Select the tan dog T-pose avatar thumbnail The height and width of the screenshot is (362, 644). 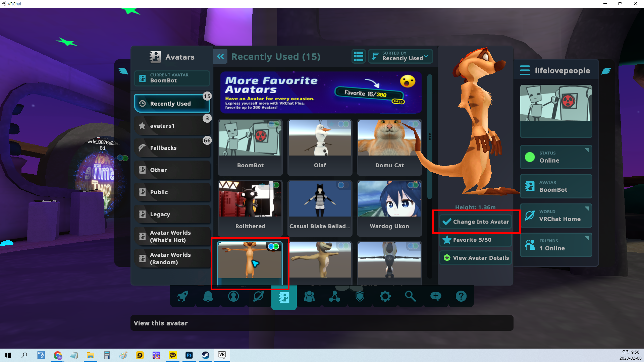click(x=320, y=263)
